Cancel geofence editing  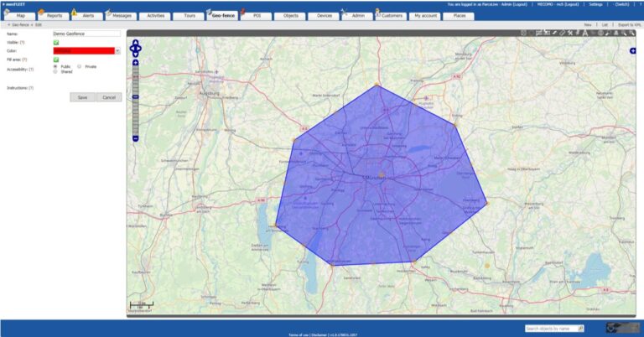click(109, 97)
